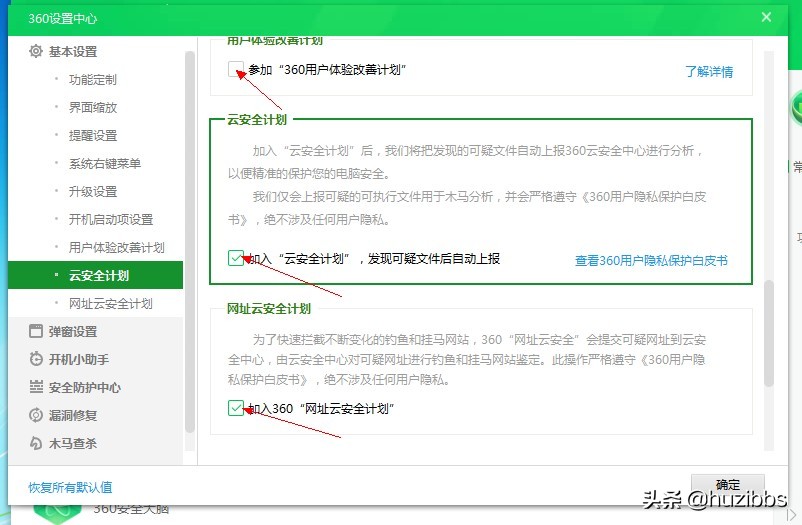Open 漏洞修复 category label
The height and width of the screenshot is (525, 802).
73,415
